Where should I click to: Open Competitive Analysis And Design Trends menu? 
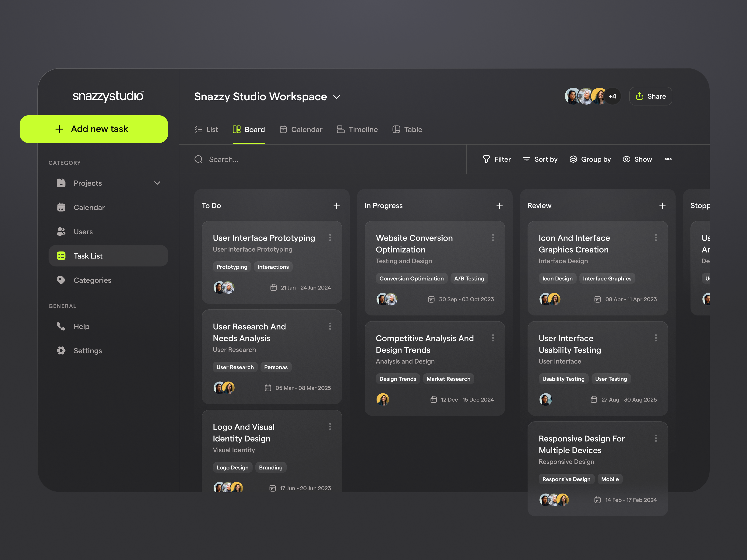tap(493, 338)
